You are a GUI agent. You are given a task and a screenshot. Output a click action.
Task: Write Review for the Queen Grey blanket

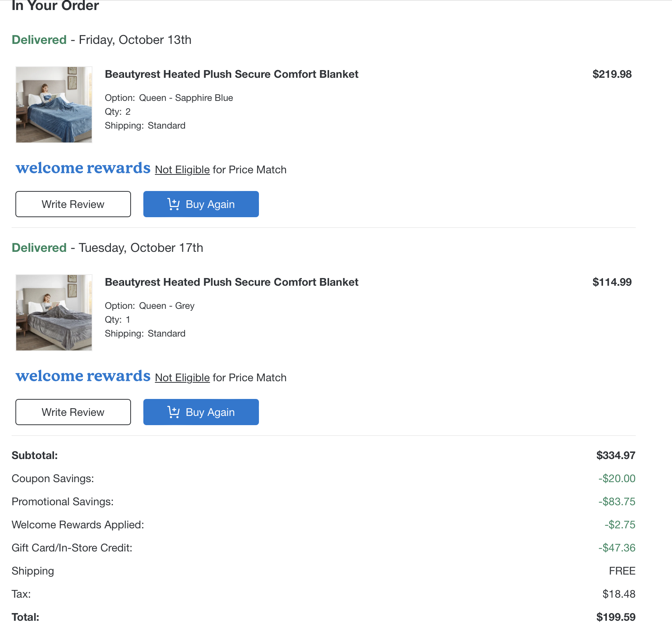click(73, 412)
